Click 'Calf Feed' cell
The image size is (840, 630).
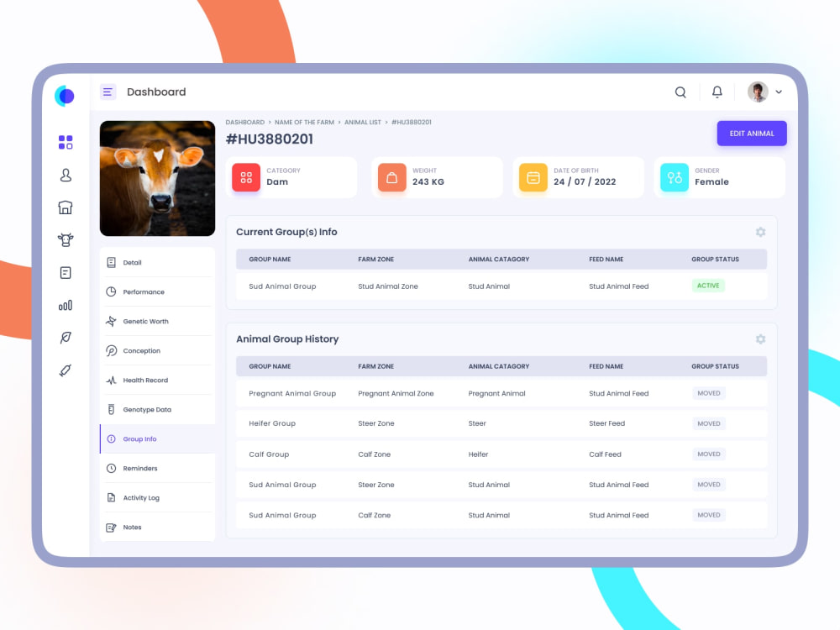click(x=606, y=454)
